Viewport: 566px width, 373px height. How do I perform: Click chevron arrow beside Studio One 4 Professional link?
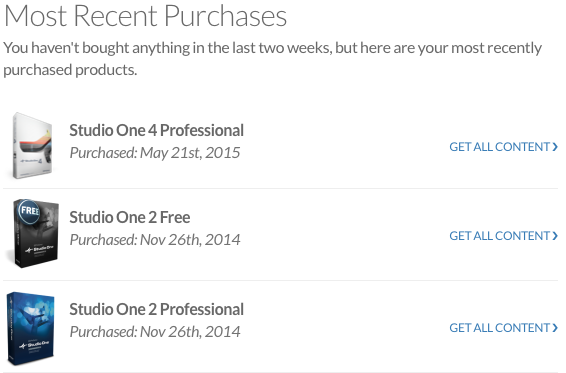tap(555, 147)
